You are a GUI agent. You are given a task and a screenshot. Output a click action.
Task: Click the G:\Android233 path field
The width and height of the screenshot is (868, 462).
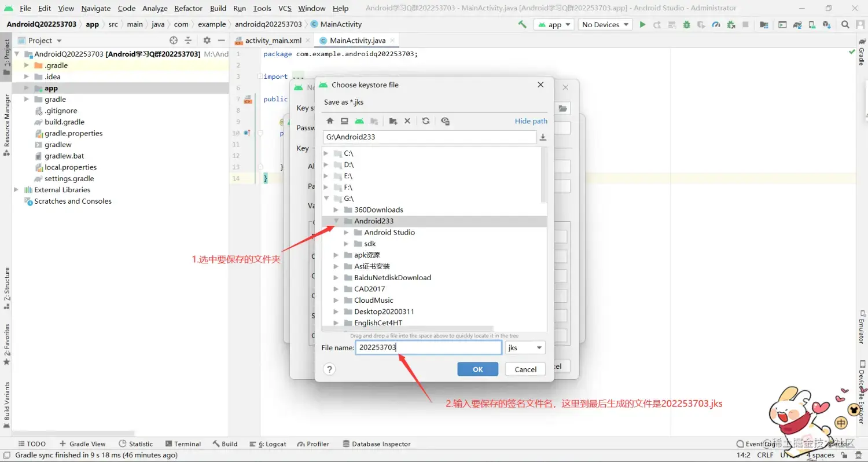pyautogui.click(x=429, y=137)
